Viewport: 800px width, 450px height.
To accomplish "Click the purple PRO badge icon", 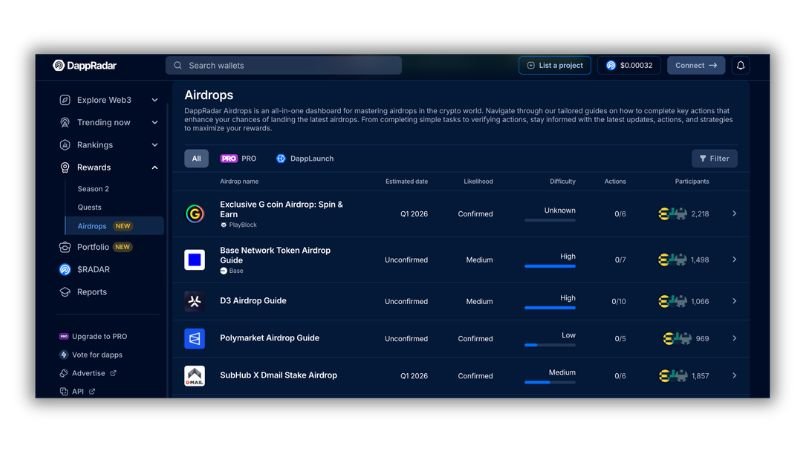I will coord(229,159).
